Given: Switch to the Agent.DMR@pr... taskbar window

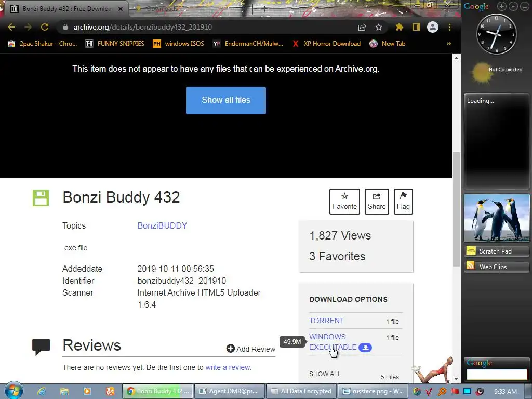Looking at the screenshot, I should [229, 391].
